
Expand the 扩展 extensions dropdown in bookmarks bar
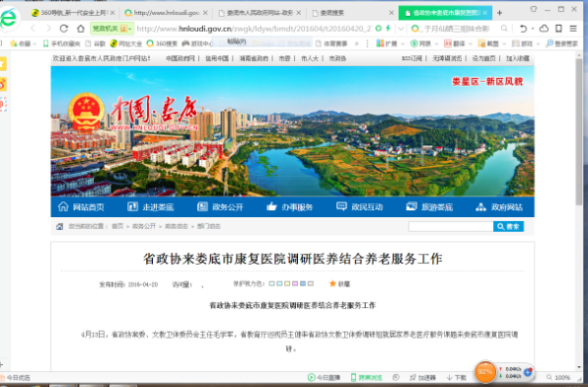pos(403,43)
